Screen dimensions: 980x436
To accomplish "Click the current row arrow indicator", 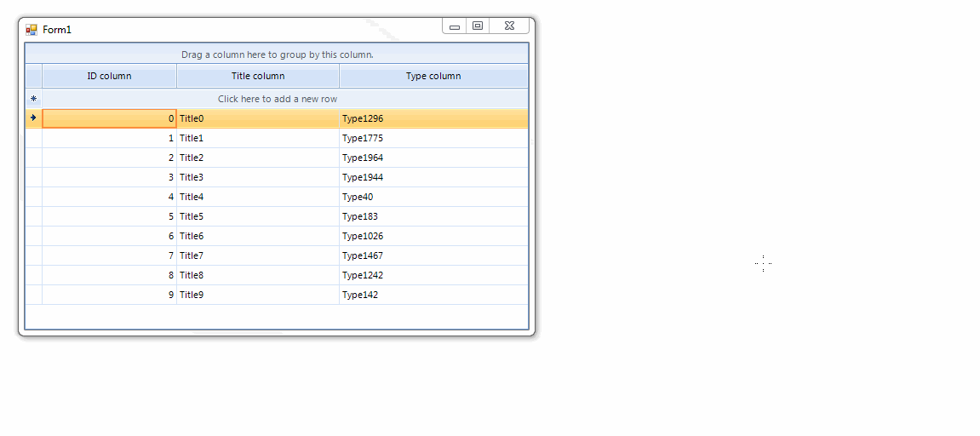I will pyautogui.click(x=33, y=118).
